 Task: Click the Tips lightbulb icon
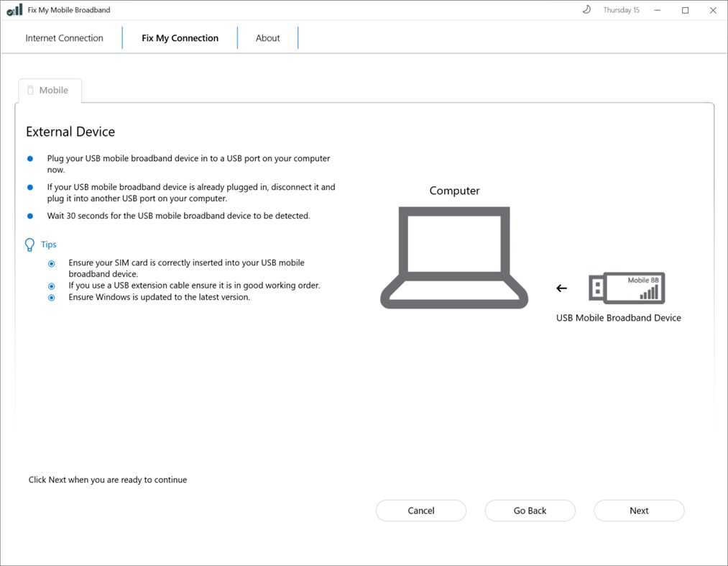pyautogui.click(x=29, y=244)
